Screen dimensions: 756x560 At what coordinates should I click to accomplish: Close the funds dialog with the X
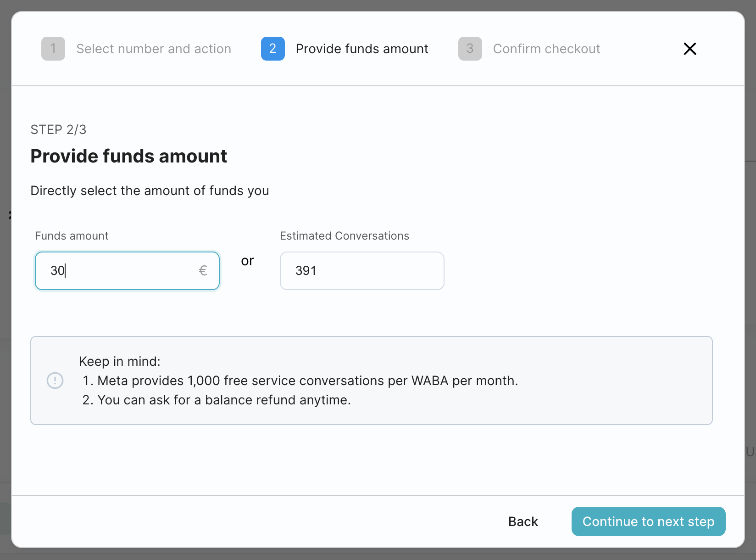(690, 49)
